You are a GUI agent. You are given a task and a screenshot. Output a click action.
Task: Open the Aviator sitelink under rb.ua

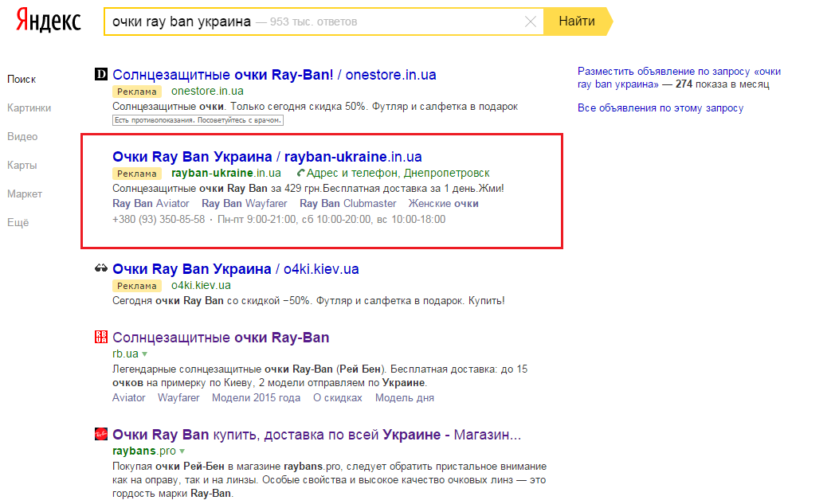[x=129, y=398]
